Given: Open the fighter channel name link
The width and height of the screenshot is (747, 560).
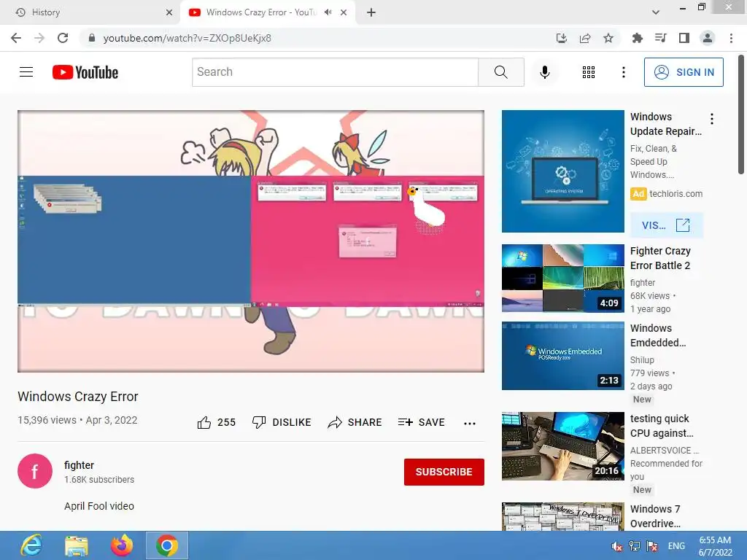Looking at the screenshot, I should (x=79, y=465).
